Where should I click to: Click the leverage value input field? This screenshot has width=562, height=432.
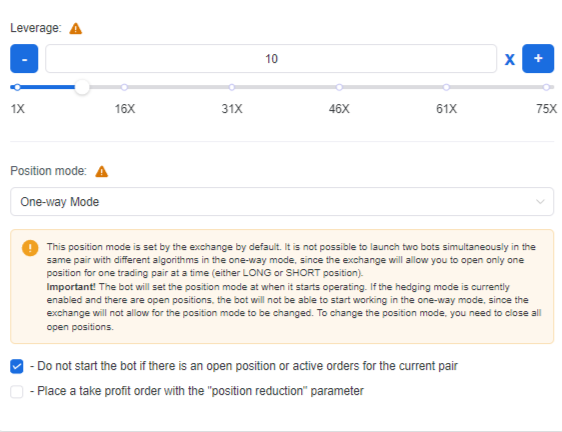click(271, 58)
